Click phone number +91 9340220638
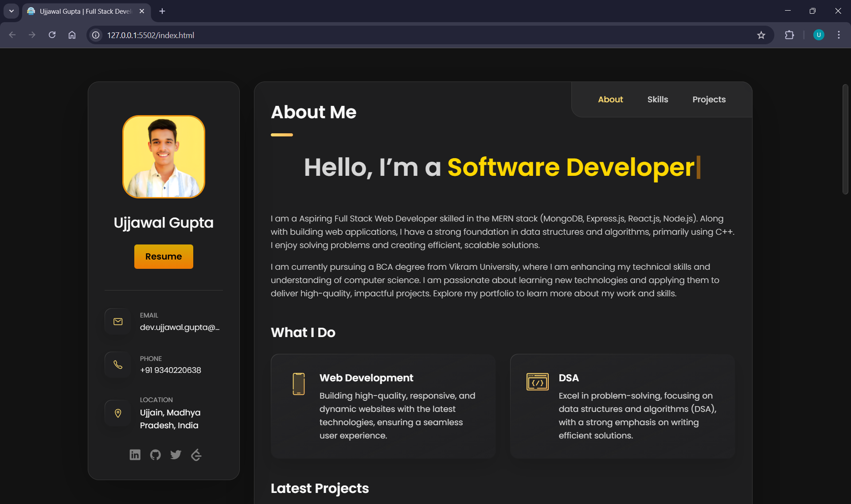 tap(170, 370)
